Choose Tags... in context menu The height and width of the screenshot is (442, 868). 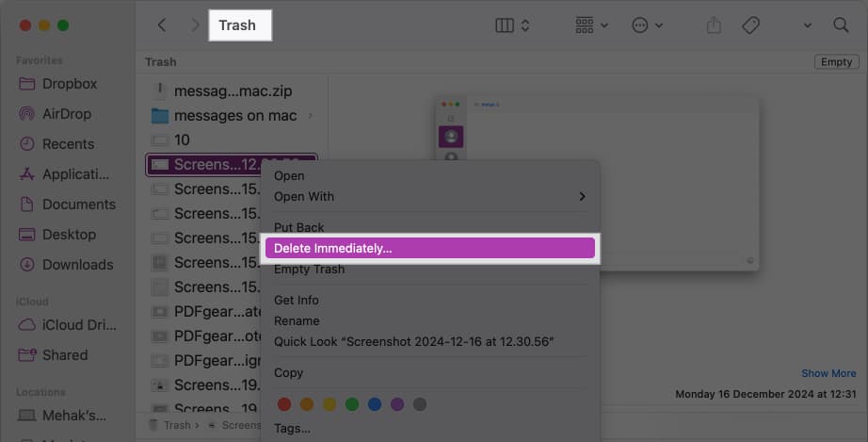(x=292, y=429)
